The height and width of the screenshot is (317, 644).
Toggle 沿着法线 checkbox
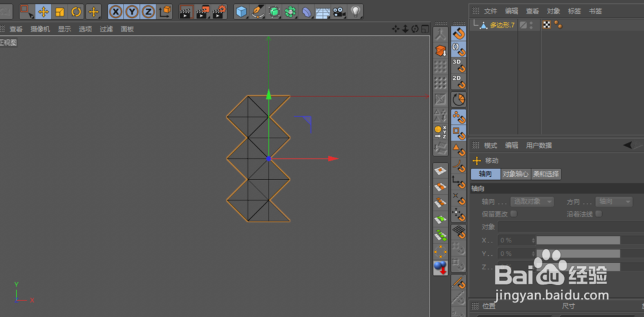click(598, 213)
